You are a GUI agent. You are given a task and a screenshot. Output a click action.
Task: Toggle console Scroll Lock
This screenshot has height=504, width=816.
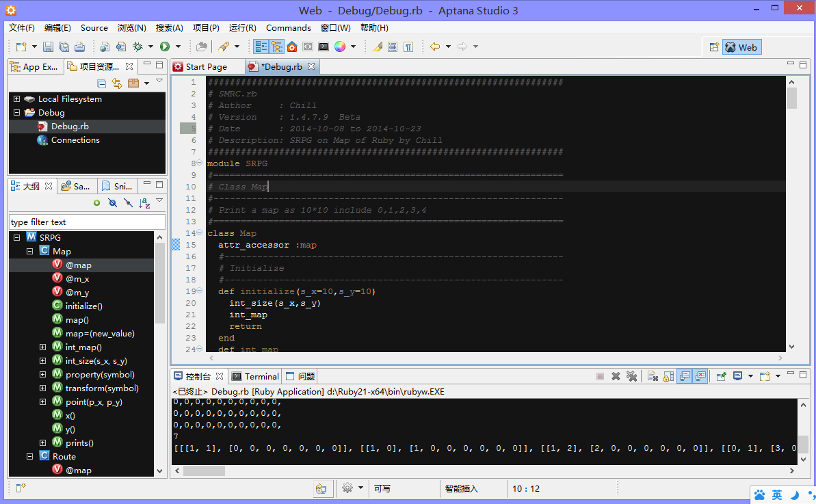pyautogui.click(x=669, y=376)
